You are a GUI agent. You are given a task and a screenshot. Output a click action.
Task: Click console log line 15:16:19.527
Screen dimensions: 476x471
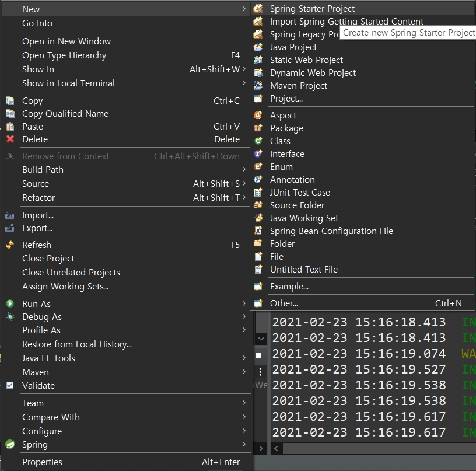(x=373, y=369)
